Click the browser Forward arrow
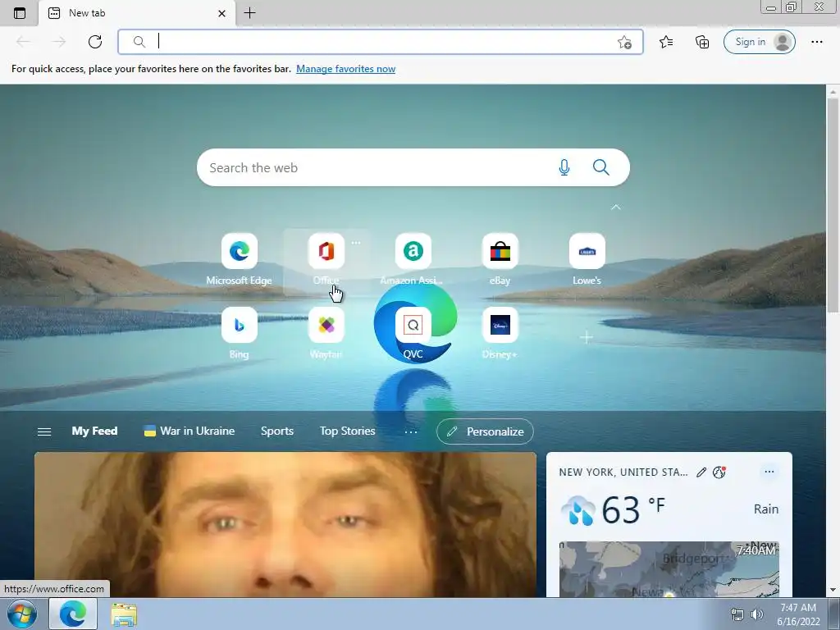This screenshot has height=630, width=840. click(59, 42)
